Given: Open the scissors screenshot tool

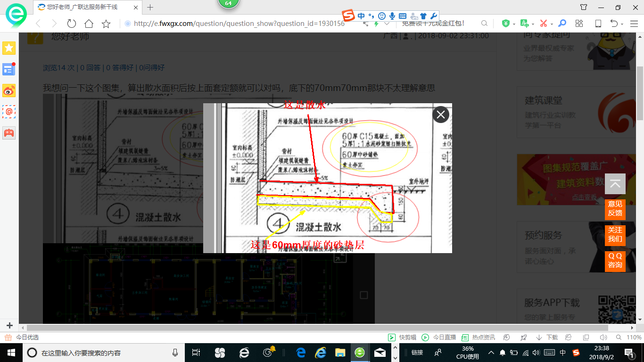Looking at the screenshot, I should (x=543, y=24).
